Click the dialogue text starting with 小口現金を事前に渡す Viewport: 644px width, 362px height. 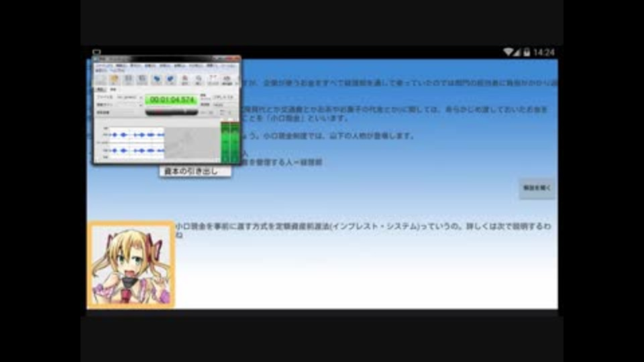[363, 230]
